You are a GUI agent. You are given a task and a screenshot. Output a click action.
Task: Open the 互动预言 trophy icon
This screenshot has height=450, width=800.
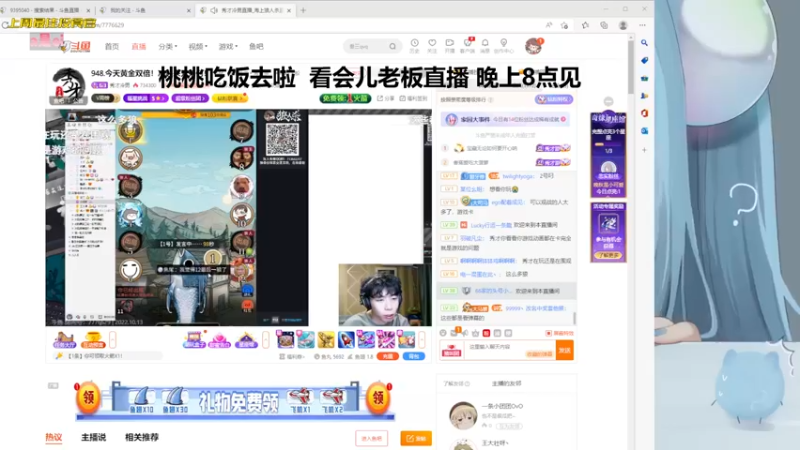point(93,340)
